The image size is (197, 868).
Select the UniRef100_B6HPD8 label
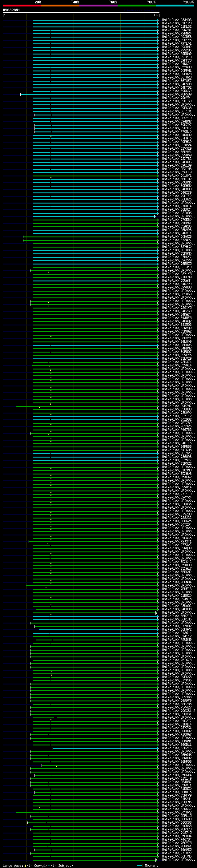(177, 762)
